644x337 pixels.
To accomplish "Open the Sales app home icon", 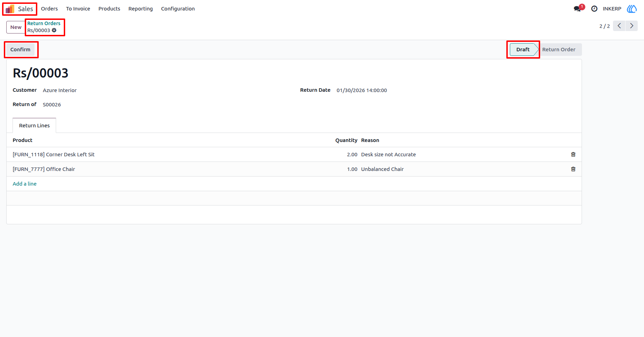I will click(x=10, y=9).
